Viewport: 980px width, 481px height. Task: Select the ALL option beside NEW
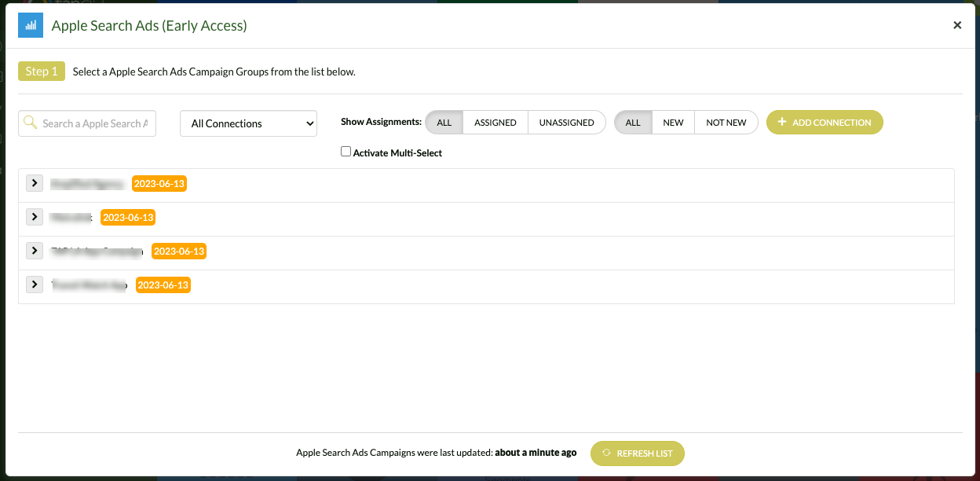pyautogui.click(x=633, y=123)
